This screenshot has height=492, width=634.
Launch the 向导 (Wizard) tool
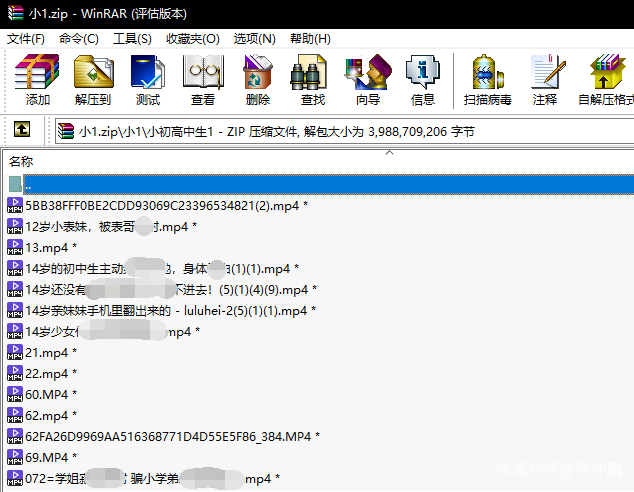(368, 80)
